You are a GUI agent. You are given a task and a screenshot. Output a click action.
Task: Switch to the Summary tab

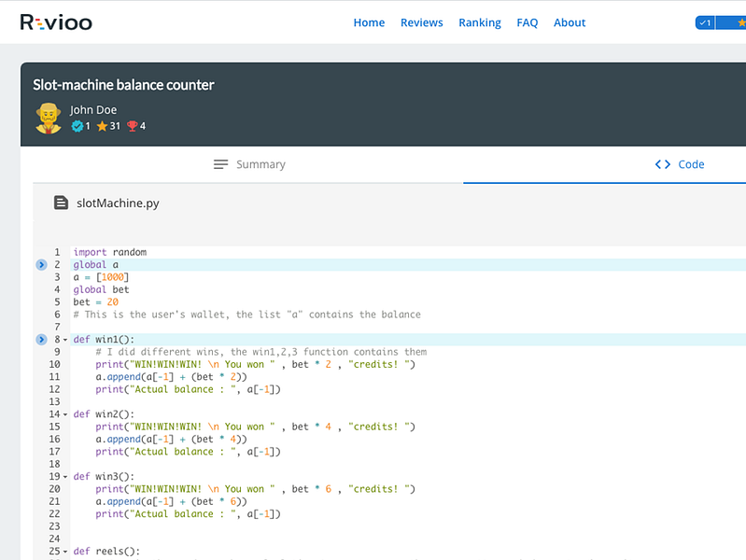(249, 164)
